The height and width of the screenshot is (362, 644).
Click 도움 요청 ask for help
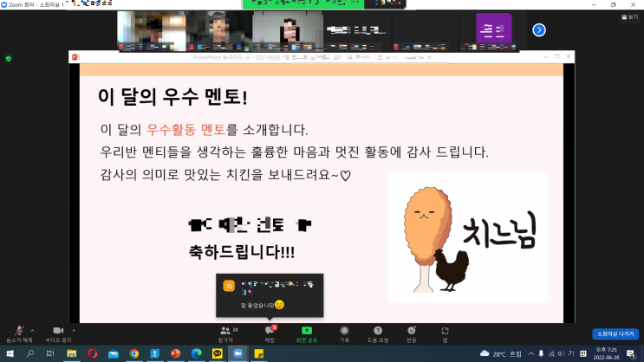[378, 334]
